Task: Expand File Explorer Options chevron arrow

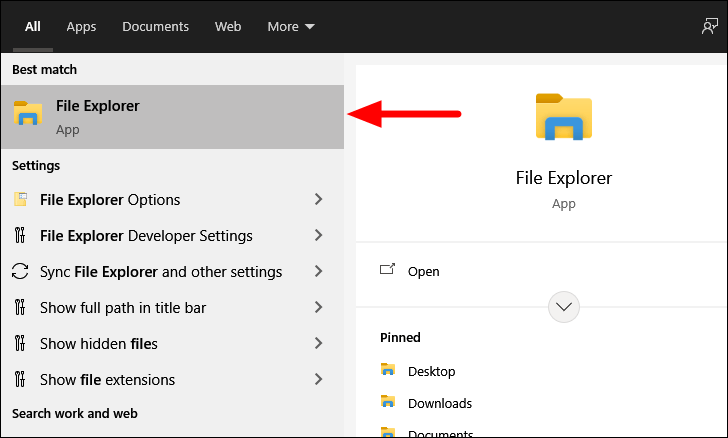Action: pyautogui.click(x=318, y=199)
